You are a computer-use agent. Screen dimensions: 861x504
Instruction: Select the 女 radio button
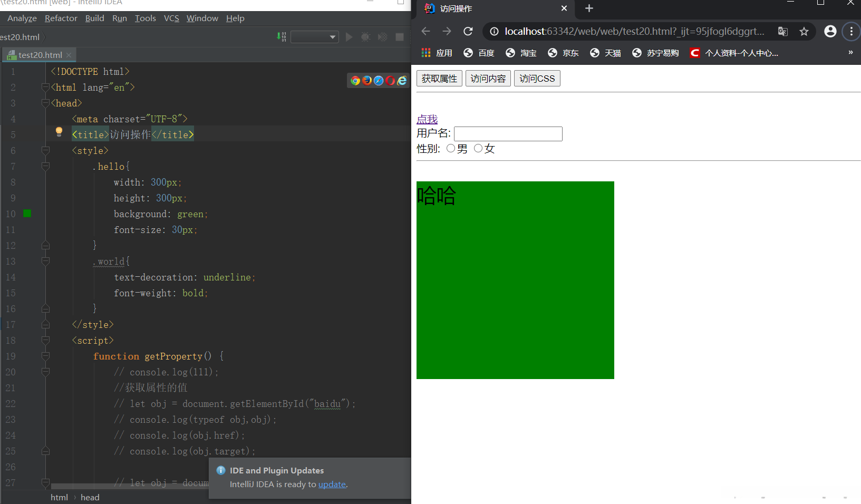pos(478,149)
